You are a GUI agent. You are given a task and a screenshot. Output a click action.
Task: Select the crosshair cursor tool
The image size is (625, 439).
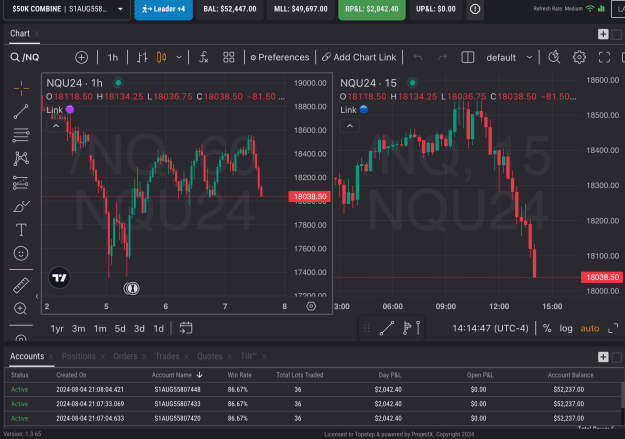click(21, 88)
